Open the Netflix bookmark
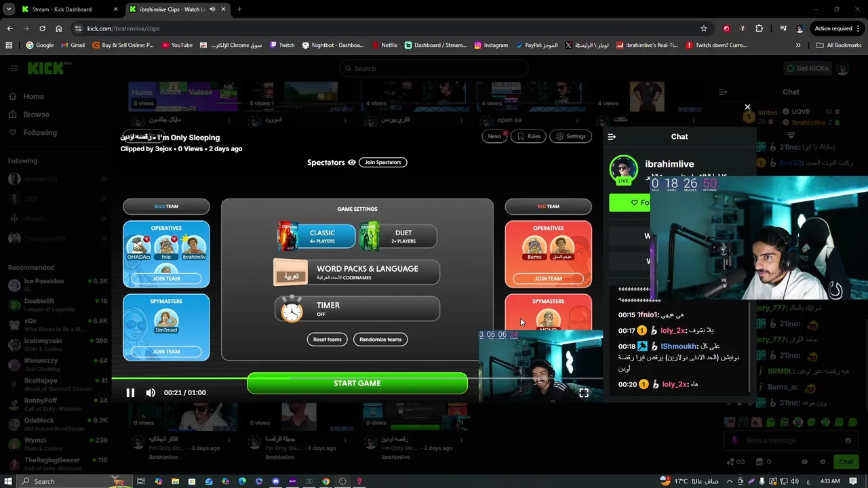The height and width of the screenshot is (488, 868). coord(384,45)
